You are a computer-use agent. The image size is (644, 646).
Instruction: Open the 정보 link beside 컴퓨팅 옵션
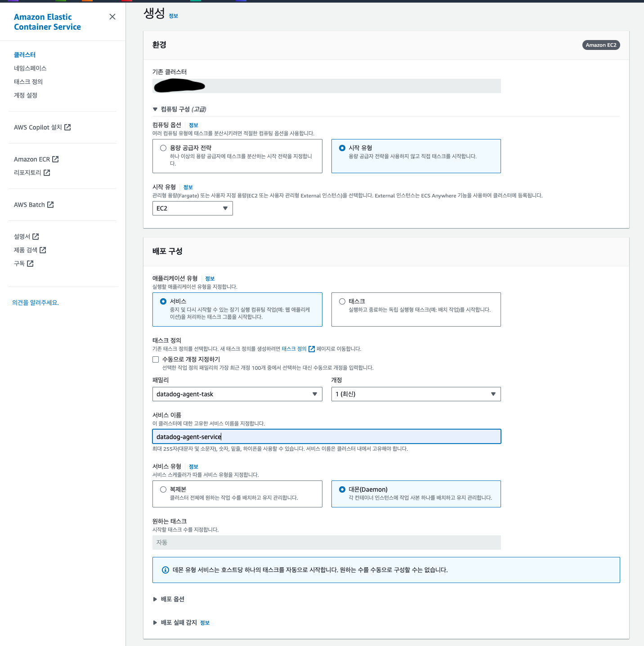tap(193, 125)
